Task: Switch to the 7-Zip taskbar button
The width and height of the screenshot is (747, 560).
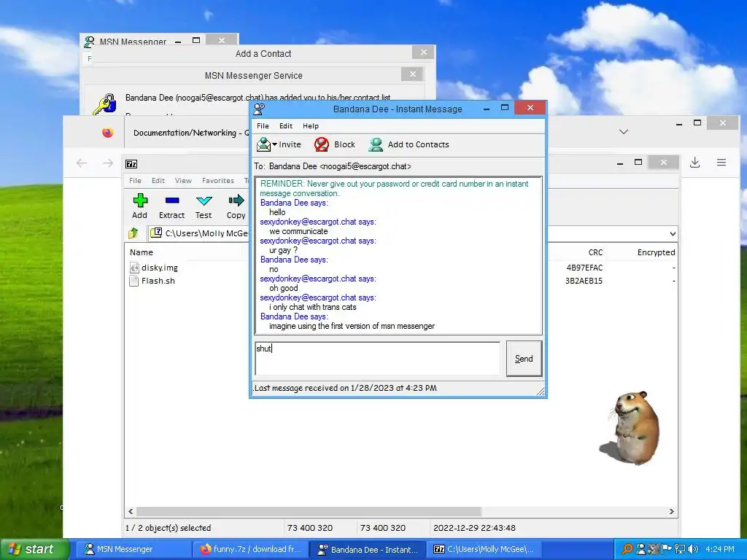Action: [484, 549]
